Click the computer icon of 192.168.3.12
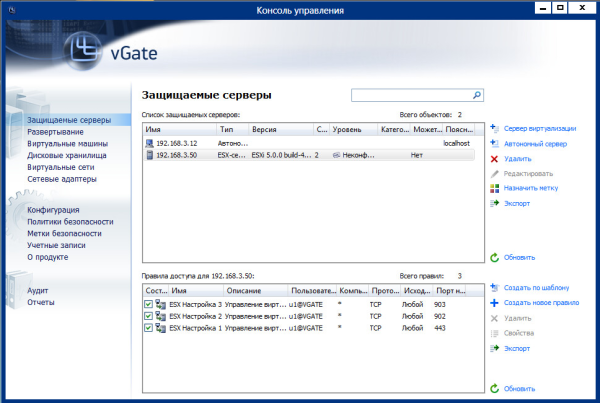This screenshot has height=403, width=600. coord(149,143)
